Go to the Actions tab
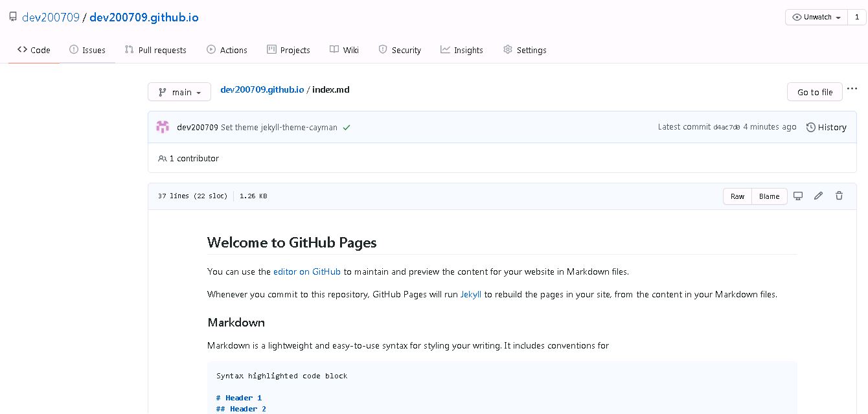Viewport: 868px width, 414px height. (227, 50)
